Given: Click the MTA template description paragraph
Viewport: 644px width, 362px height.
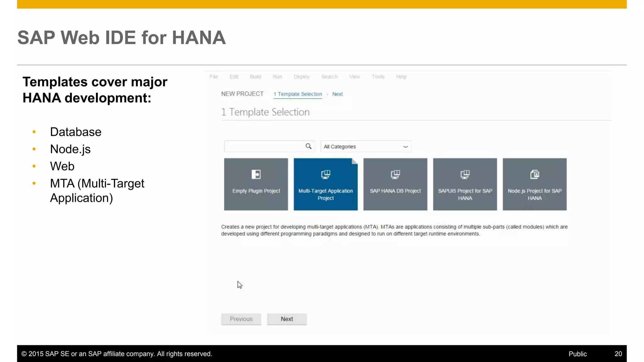Looking at the screenshot, I should pos(394,230).
